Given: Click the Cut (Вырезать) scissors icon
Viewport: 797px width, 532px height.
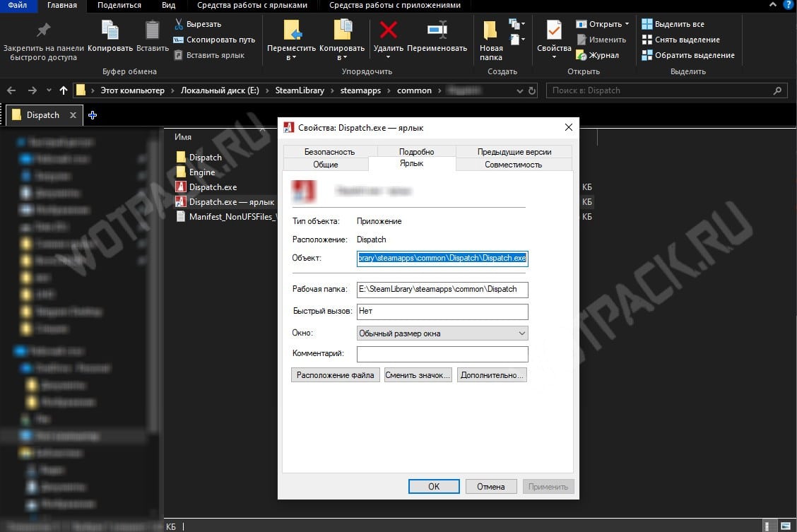Looking at the screenshot, I should pos(179,24).
